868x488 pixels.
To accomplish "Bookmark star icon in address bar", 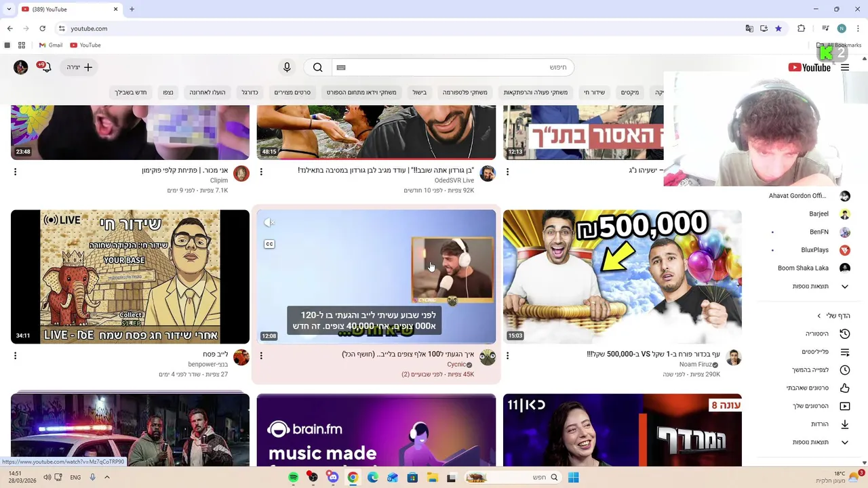I will [778, 28].
